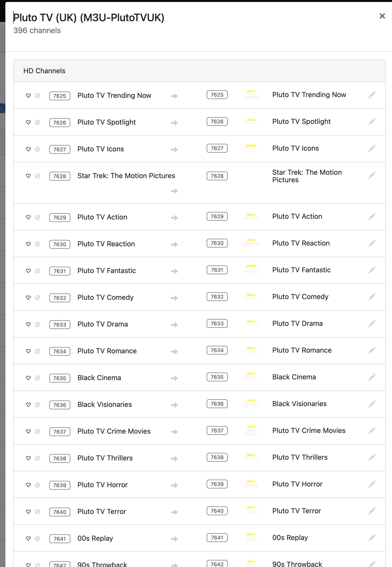Favorite the Pluto TV Trending Now channel
This screenshot has width=392, height=567.
[x=28, y=96]
